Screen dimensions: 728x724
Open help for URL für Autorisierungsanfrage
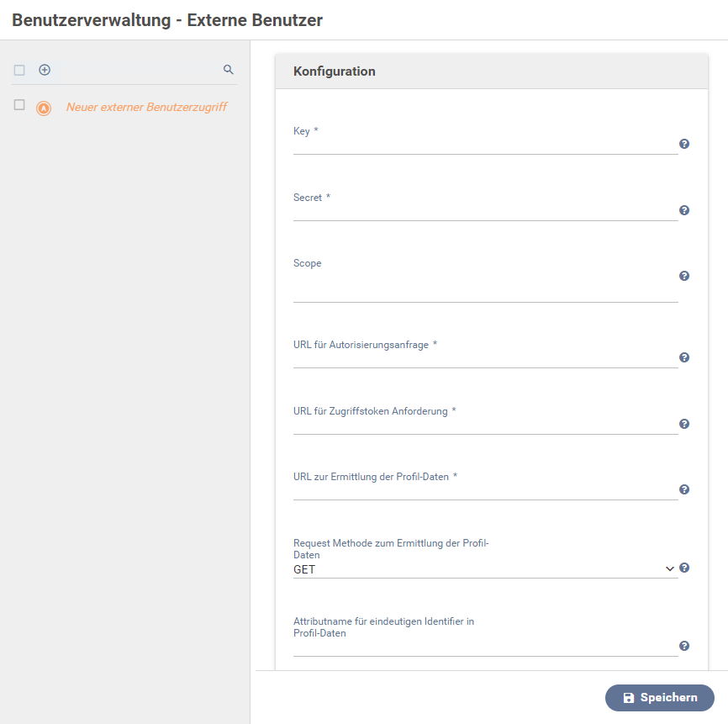684,357
